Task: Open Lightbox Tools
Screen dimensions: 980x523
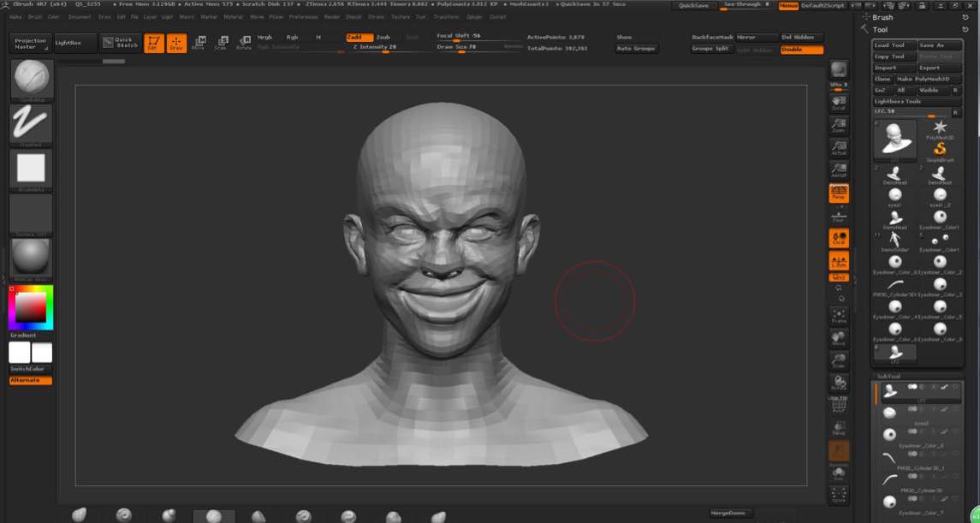Action: 917,102
